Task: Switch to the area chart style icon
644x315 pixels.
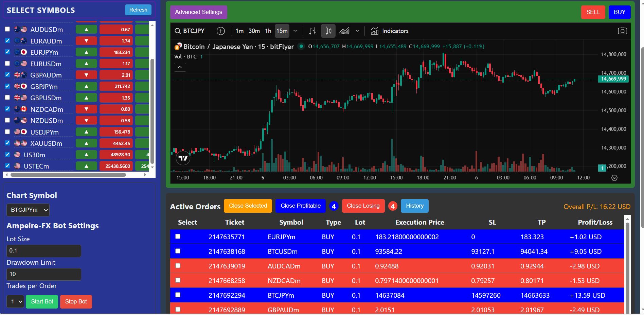Action: click(x=345, y=31)
